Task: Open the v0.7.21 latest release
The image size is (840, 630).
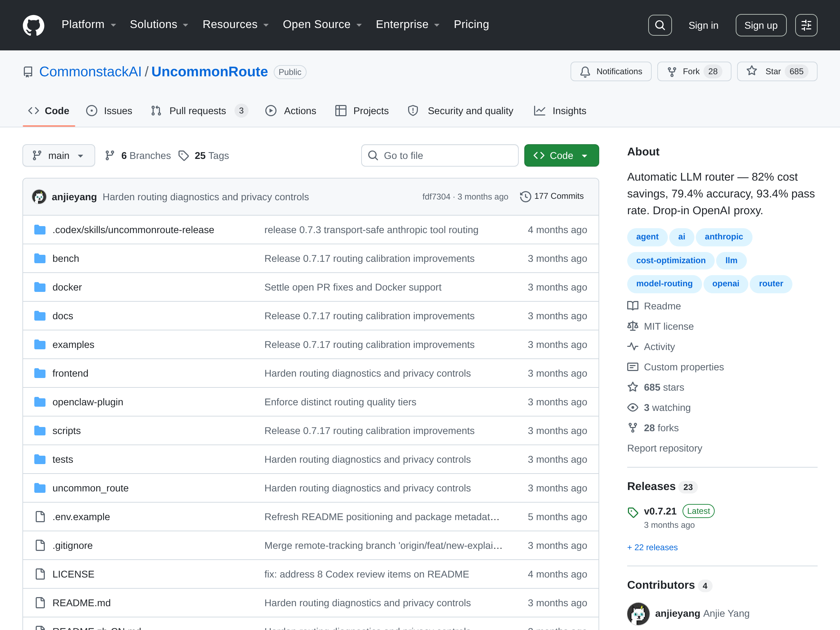Action: point(660,511)
